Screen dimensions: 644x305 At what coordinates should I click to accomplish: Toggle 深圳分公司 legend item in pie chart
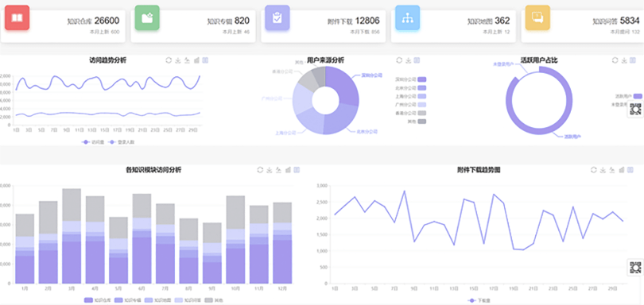coord(411,79)
